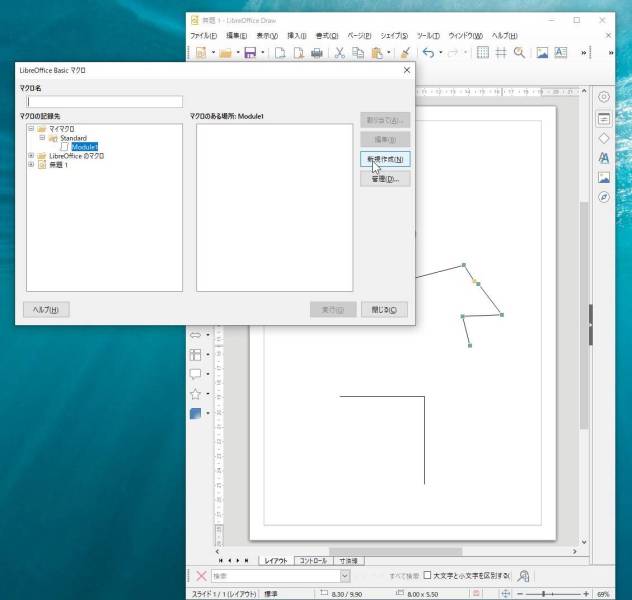Click the Cut scissors icon
Image resolution: width=632 pixels, height=600 pixels.
click(x=340, y=53)
